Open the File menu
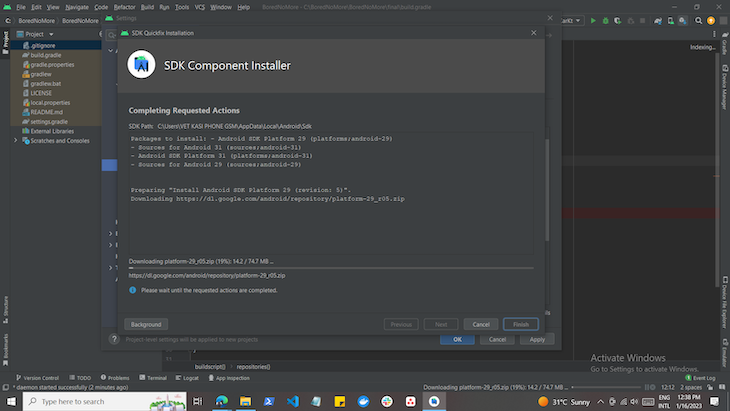The height and width of the screenshot is (411, 730). [x=21, y=7]
